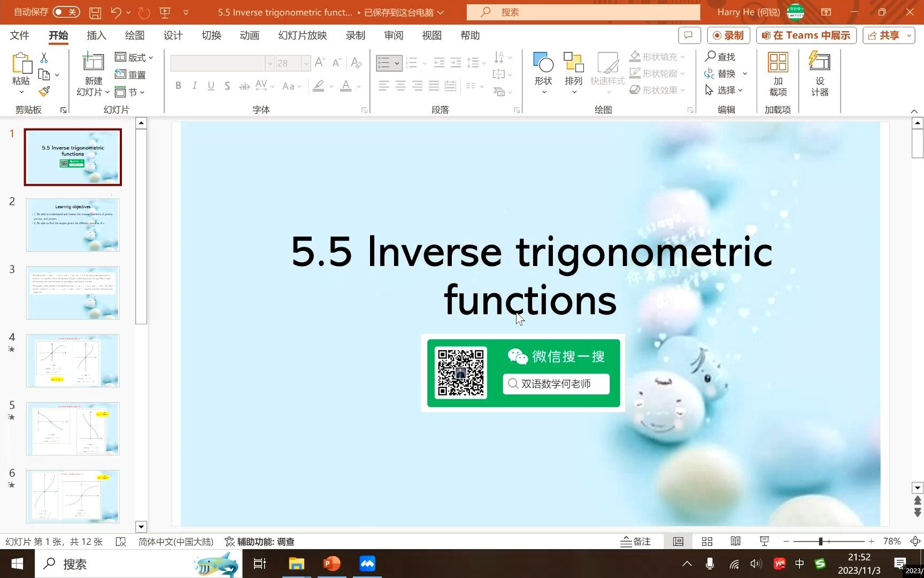Toggle Italic formatting
This screenshot has width=924, height=578.
pyautogui.click(x=195, y=86)
